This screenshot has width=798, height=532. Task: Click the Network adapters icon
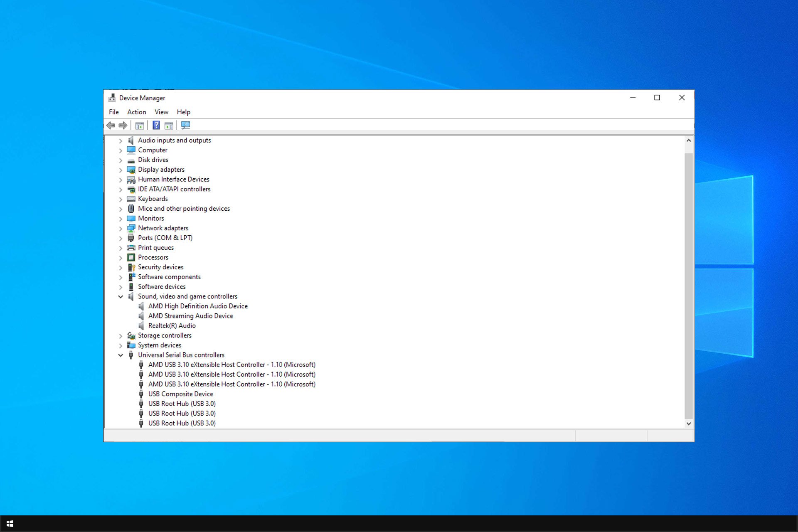tap(131, 228)
